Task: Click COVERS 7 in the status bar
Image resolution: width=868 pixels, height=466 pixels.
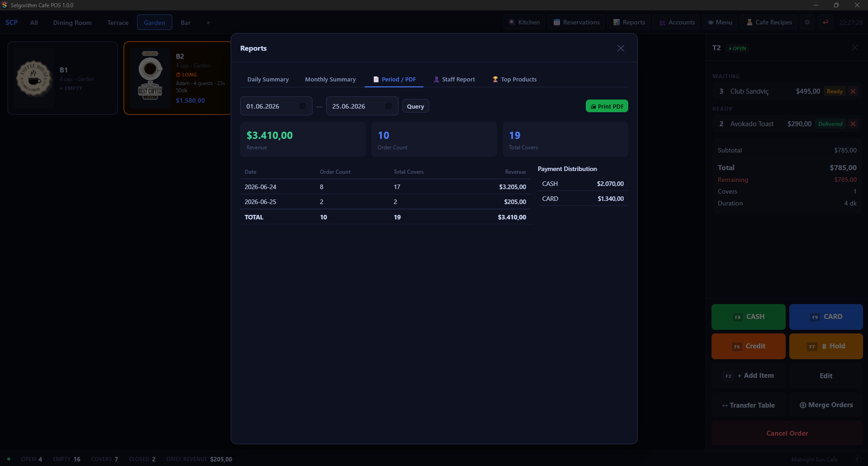Action: [x=104, y=459]
